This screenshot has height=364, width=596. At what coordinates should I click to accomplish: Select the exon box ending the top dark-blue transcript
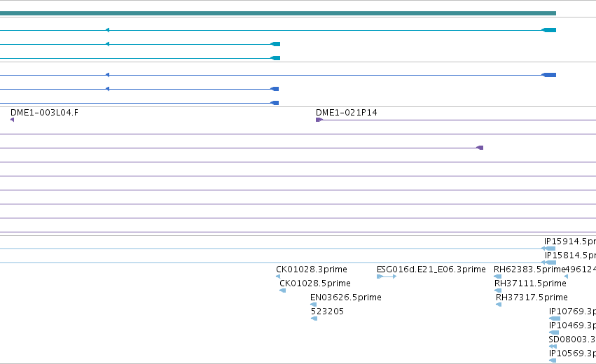click(x=549, y=75)
